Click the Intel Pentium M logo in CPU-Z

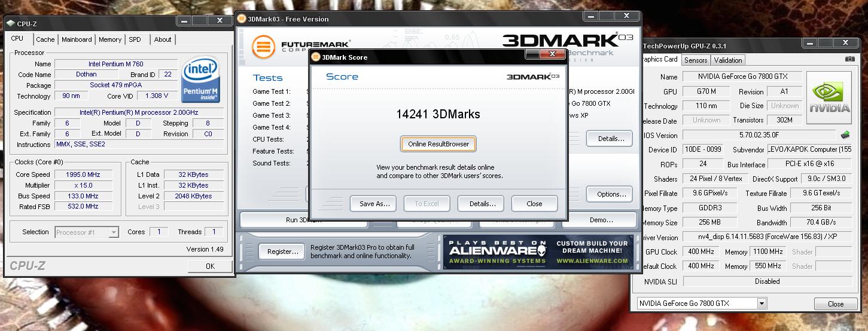pyautogui.click(x=201, y=80)
